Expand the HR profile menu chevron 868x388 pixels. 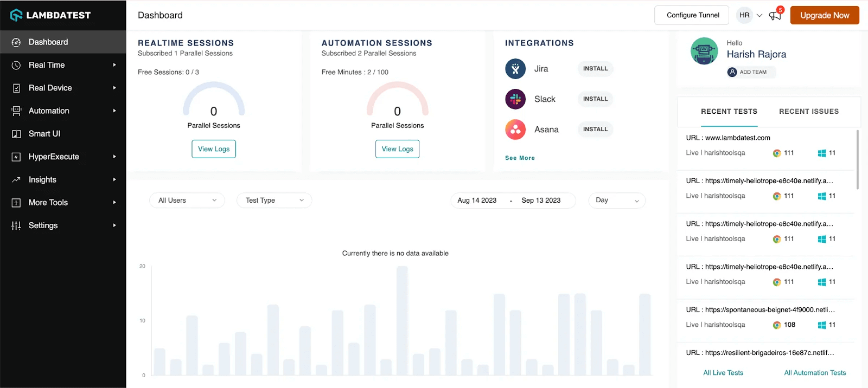759,15
